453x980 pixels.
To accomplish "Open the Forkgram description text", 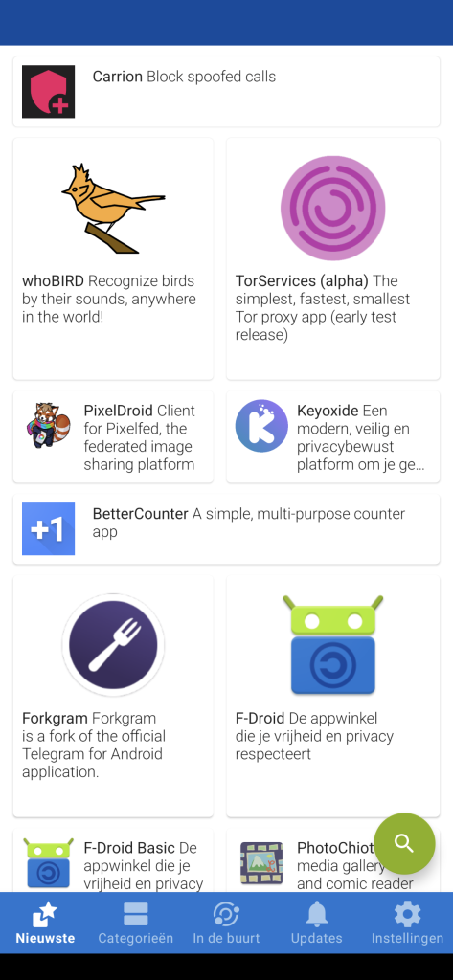I will 94,745.
